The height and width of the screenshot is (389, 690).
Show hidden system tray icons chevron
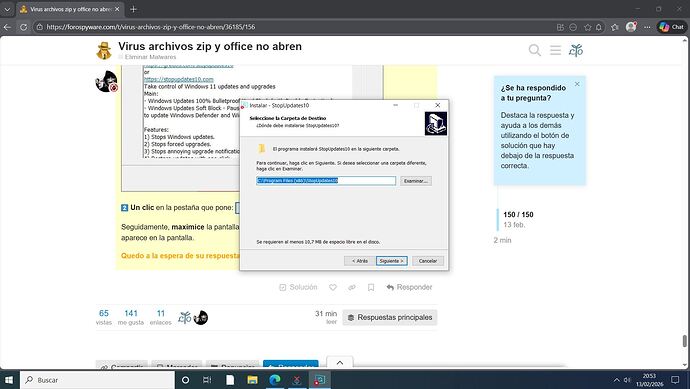click(617, 380)
